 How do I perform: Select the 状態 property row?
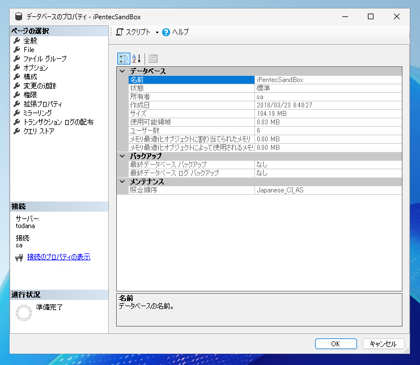coord(265,88)
